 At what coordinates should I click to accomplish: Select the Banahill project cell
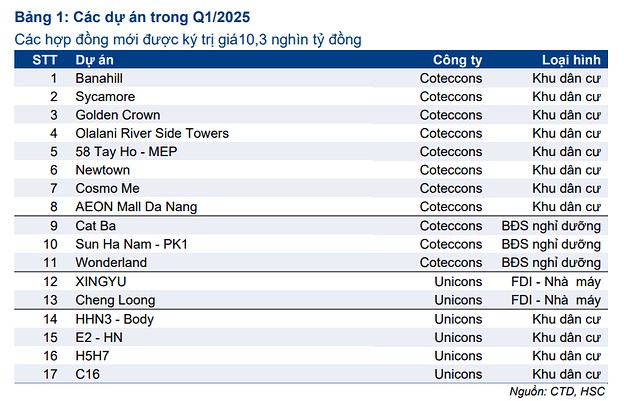pos(99,78)
